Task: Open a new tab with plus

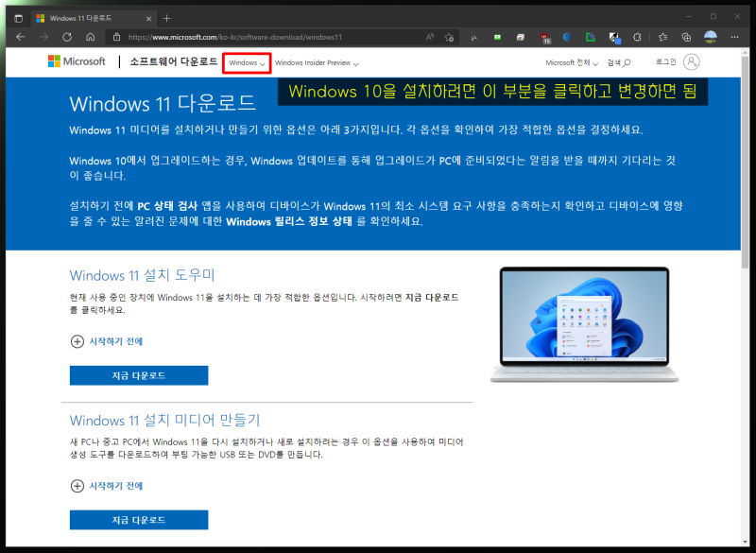Action: coord(167,18)
